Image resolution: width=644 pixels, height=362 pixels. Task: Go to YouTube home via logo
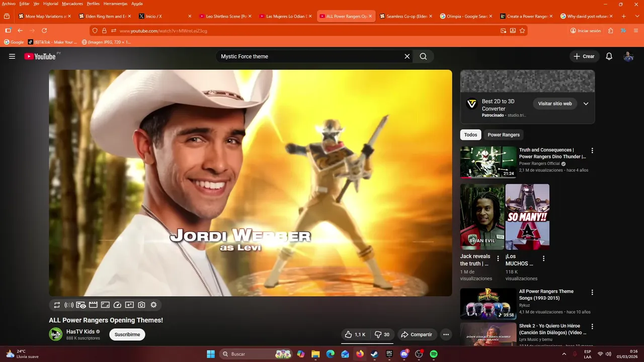40,56
